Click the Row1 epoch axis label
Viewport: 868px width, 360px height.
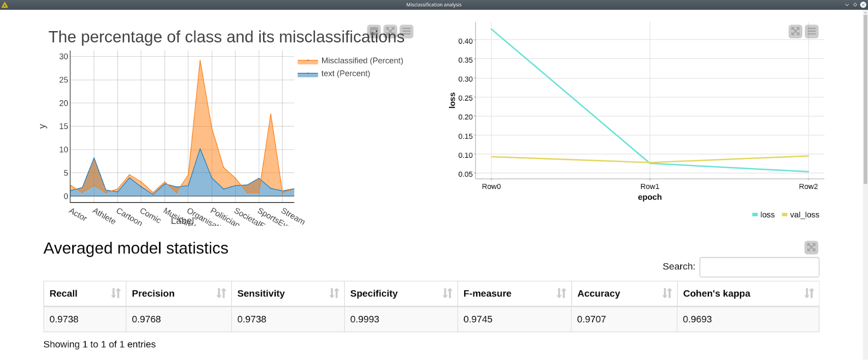click(x=650, y=187)
